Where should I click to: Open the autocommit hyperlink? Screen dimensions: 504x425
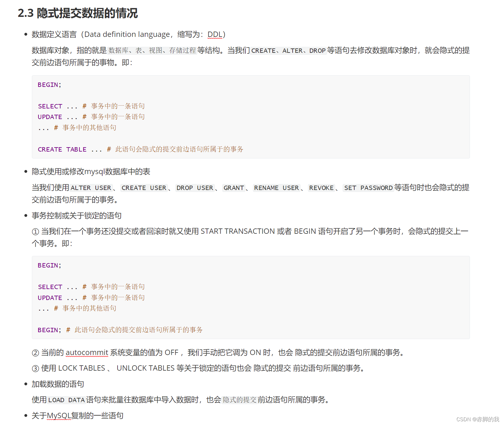(87, 352)
